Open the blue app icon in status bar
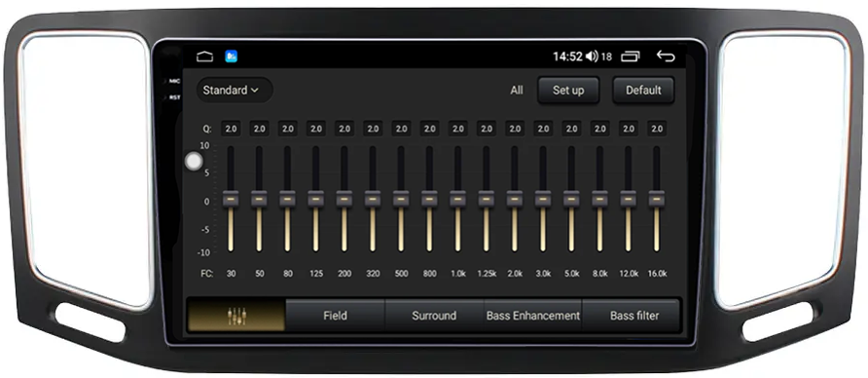The image size is (868, 378). click(231, 56)
